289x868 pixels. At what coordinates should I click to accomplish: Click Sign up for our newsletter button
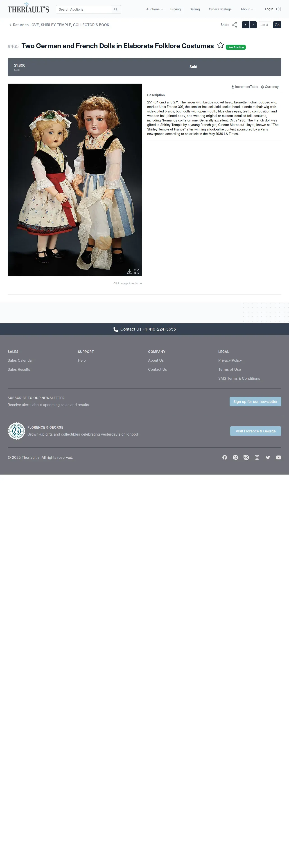(x=255, y=402)
